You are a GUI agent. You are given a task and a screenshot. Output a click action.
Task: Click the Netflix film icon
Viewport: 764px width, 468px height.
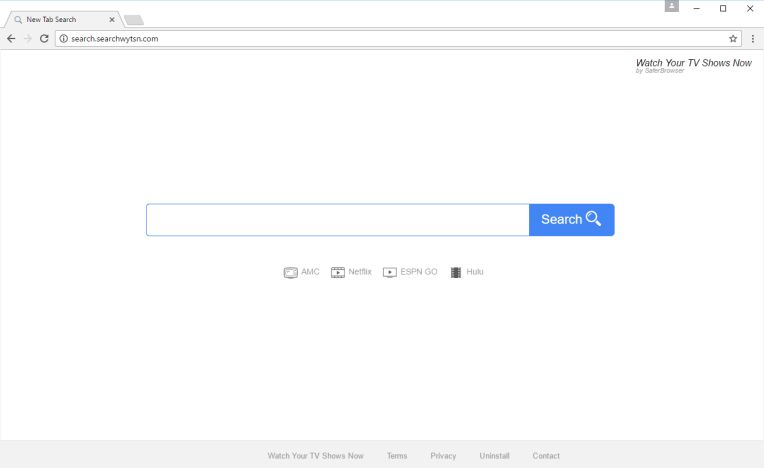pos(338,272)
